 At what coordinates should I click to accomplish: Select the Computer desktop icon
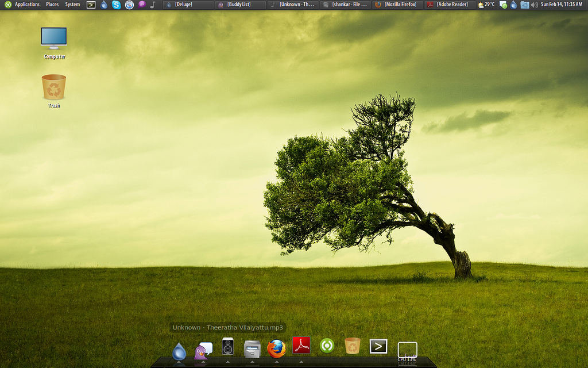pyautogui.click(x=54, y=43)
